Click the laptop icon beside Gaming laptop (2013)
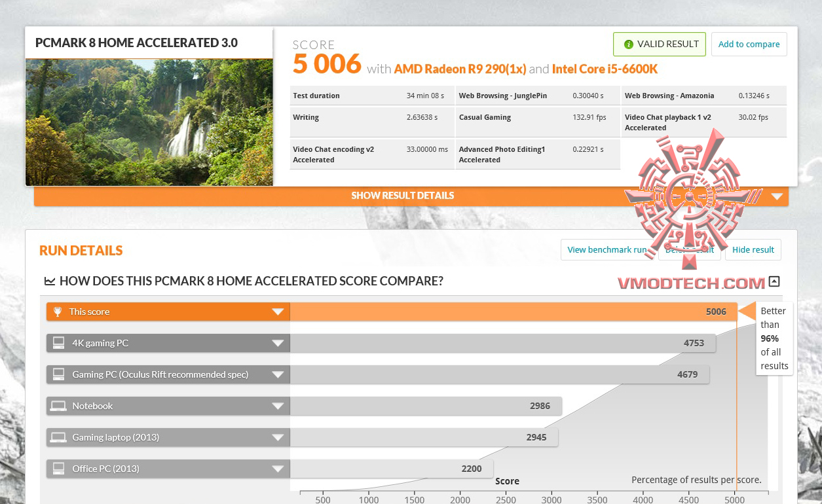The image size is (822, 504). [x=58, y=437]
